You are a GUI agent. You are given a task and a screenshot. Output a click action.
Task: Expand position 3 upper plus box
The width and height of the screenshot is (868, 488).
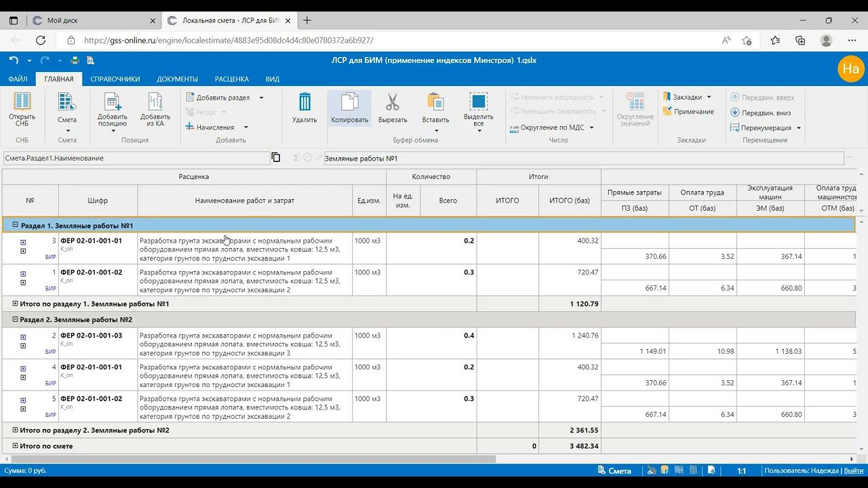click(x=23, y=243)
